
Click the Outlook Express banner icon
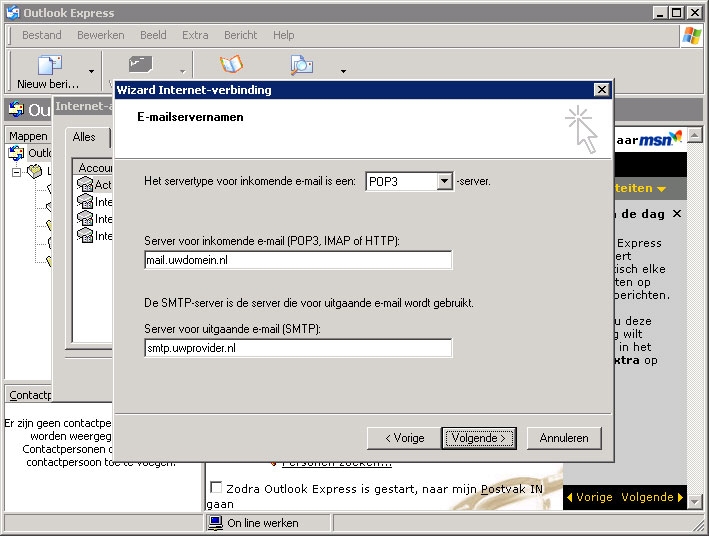pyautogui.click(x=16, y=109)
